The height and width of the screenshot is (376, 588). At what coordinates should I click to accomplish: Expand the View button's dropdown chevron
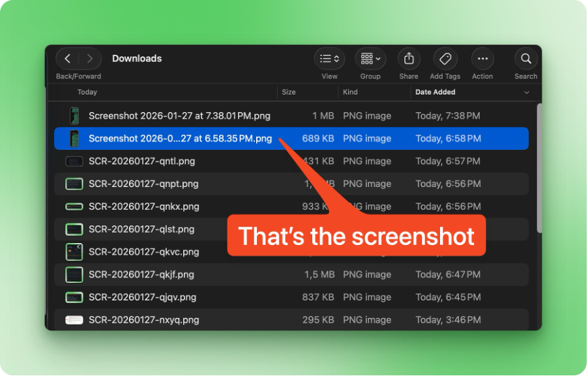[337, 58]
